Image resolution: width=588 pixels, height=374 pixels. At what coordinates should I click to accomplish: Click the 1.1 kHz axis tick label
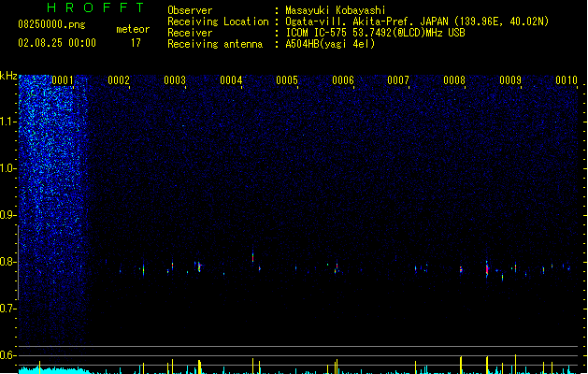tap(8, 122)
